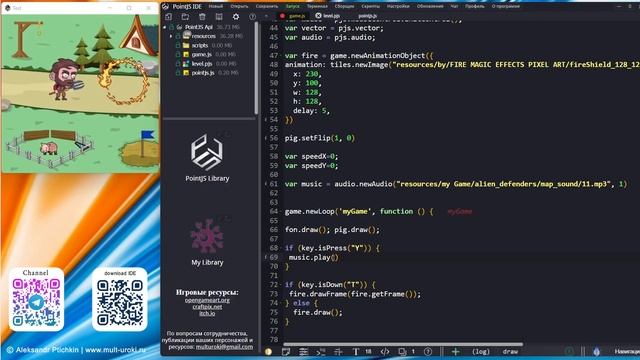Click the editor horizontal scrollbar

[x=403, y=344]
